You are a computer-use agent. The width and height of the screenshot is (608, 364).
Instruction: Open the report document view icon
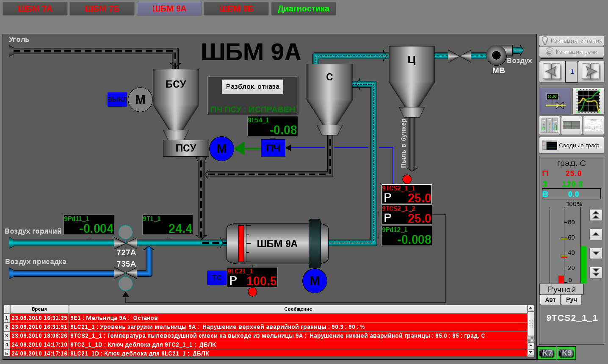[x=593, y=125]
